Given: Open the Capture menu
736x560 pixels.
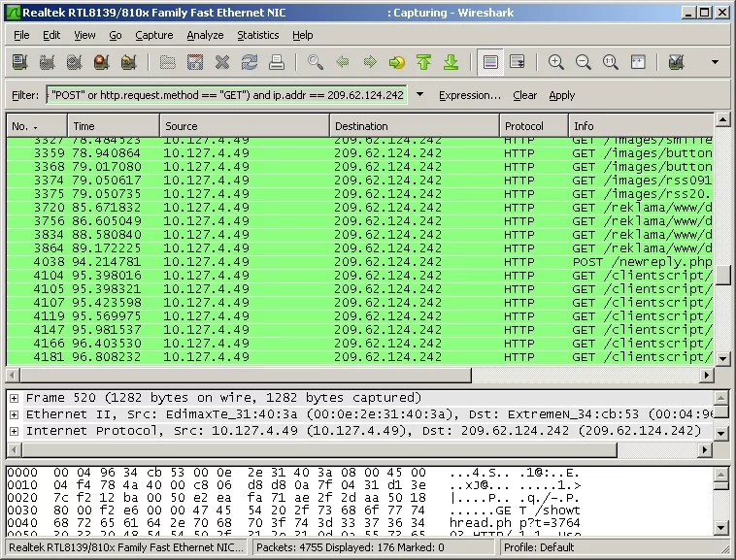Looking at the screenshot, I should [x=154, y=35].
